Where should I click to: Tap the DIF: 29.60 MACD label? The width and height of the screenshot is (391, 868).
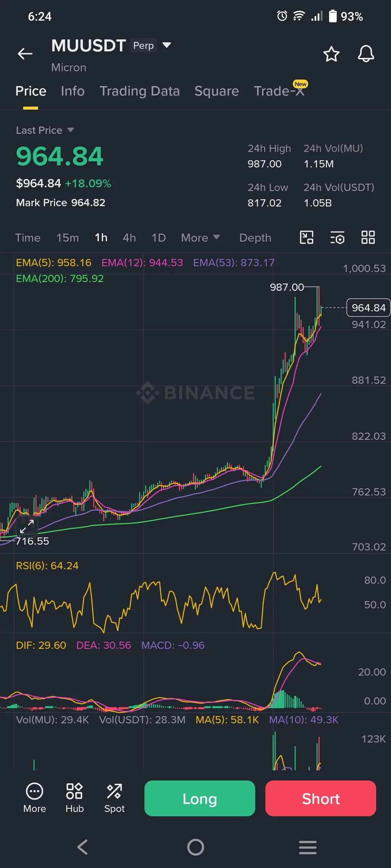[x=41, y=645]
